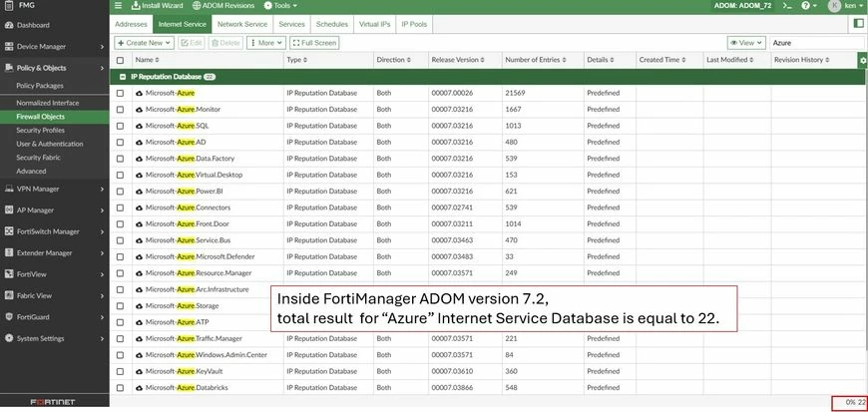868x412 pixels.
Task: Click the Full Screen button
Action: pyautogui.click(x=314, y=43)
